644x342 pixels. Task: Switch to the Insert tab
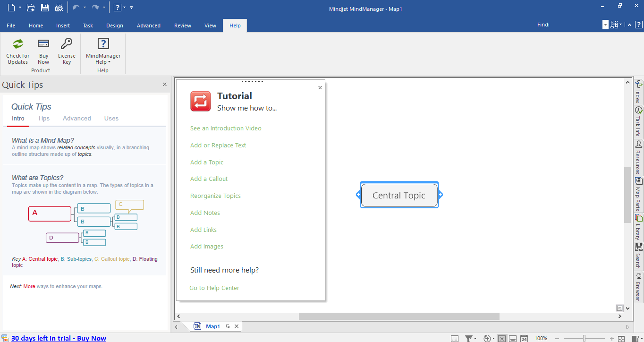pyautogui.click(x=63, y=26)
